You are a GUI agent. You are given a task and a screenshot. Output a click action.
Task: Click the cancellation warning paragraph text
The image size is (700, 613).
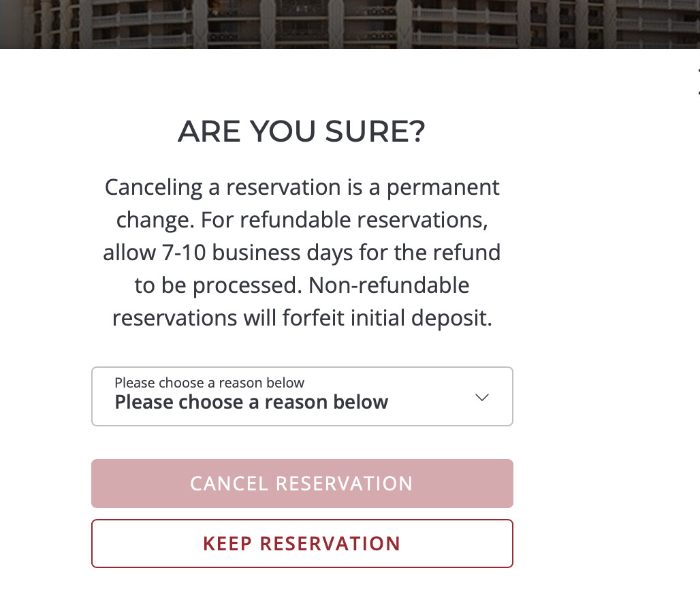(302, 253)
